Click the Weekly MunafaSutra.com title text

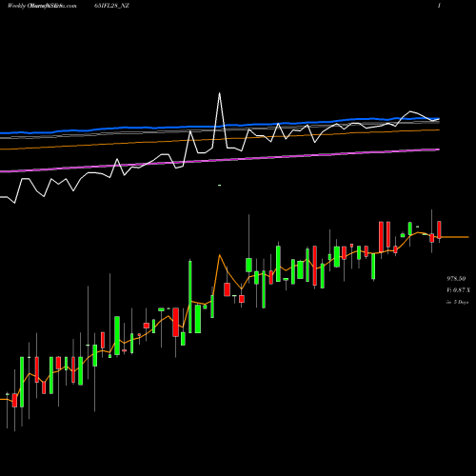[42, 6]
